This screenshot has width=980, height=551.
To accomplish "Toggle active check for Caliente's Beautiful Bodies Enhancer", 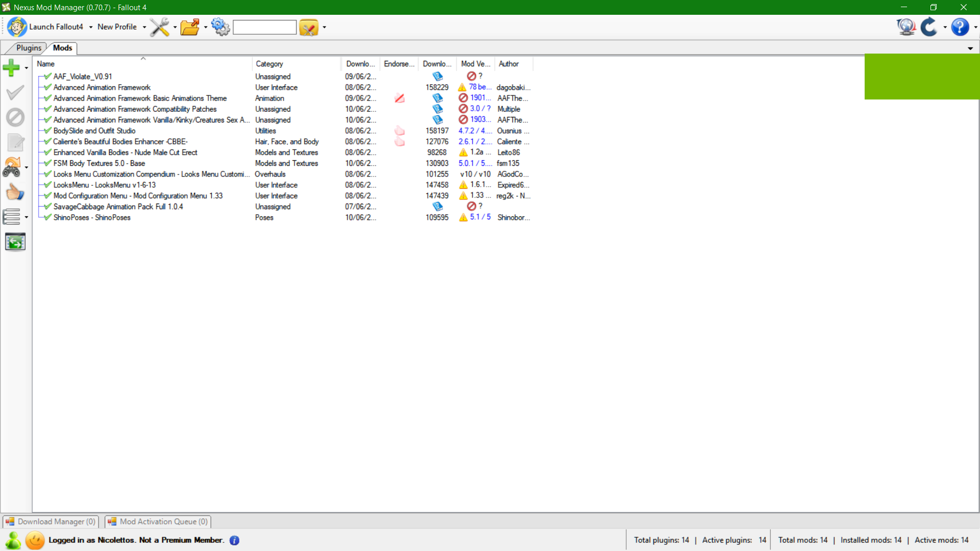I will [x=48, y=141].
